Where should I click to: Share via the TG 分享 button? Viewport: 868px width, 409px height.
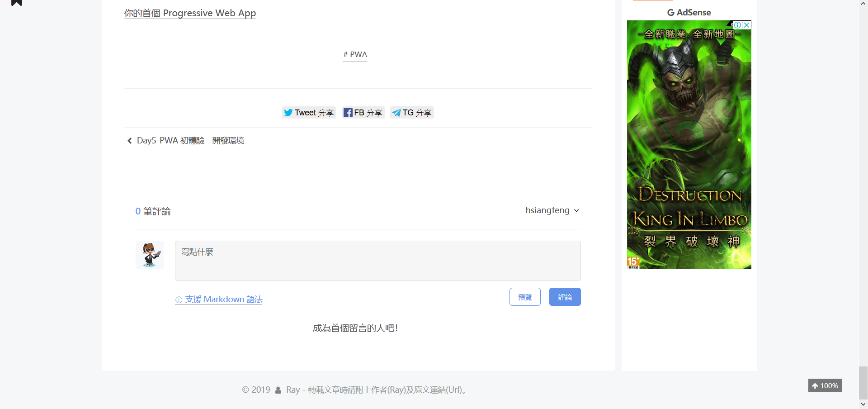click(412, 113)
